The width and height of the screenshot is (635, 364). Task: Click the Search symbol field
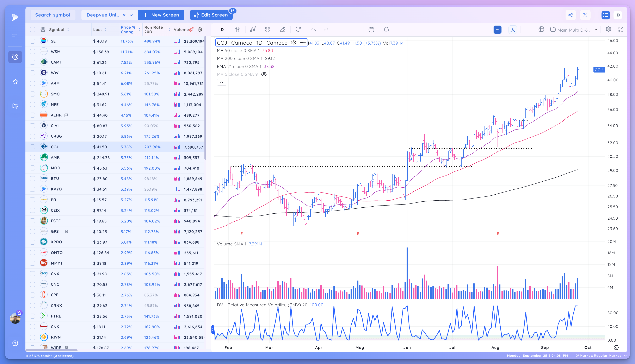tap(53, 15)
